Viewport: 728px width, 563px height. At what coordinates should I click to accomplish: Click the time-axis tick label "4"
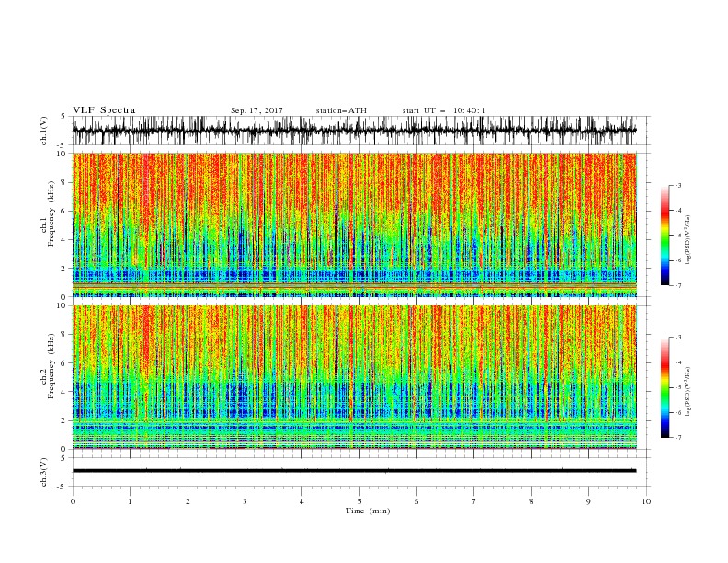pyautogui.click(x=301, y=501)
